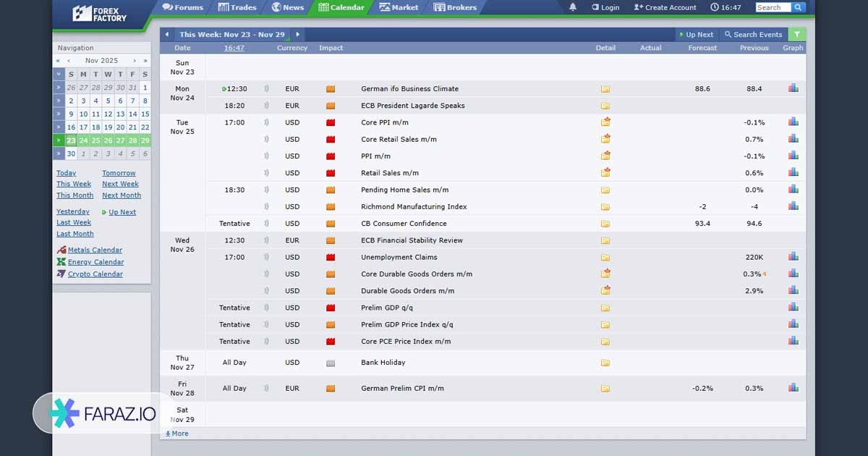Switch to the Brokers tab
Viewport: 868px width, 456px height.
coord(455,7)
